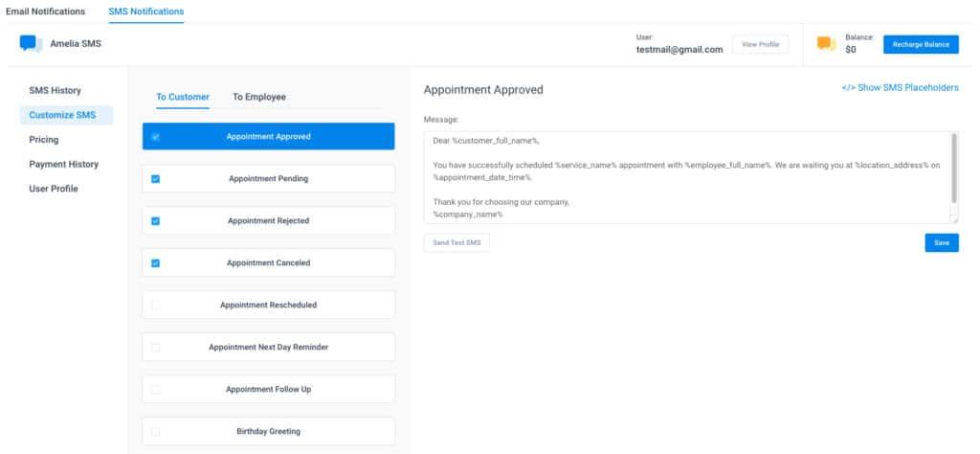Click the message box vertical scrollbar
This screenshot has width=980, height=454.
(954, 168)
